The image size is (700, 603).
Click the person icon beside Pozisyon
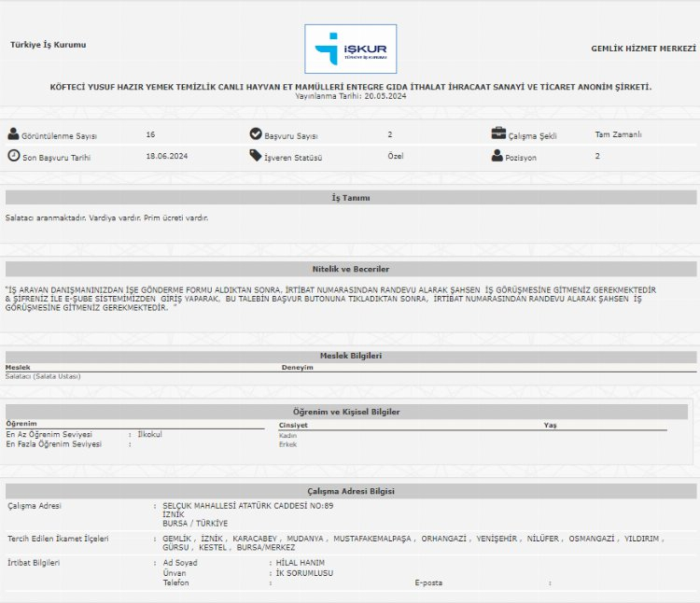[x=497, y=156]
